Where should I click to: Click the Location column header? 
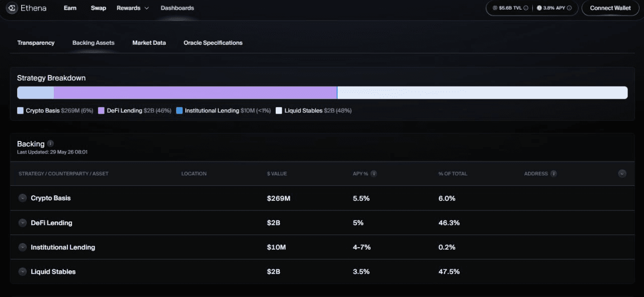(194, 174)
